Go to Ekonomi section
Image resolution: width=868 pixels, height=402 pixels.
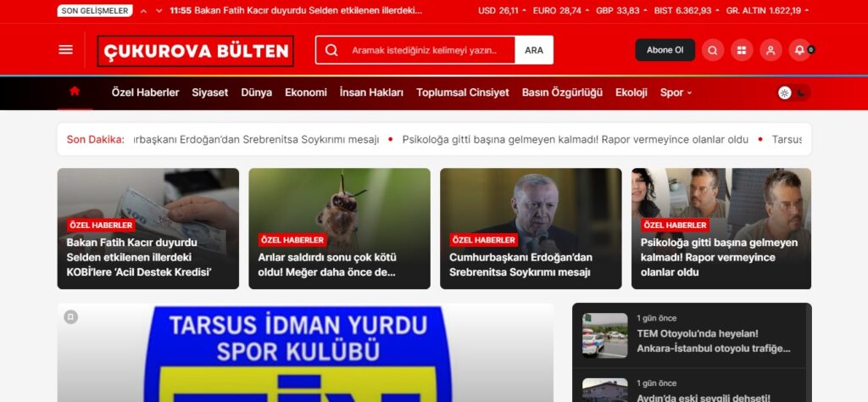pos(305,92)
